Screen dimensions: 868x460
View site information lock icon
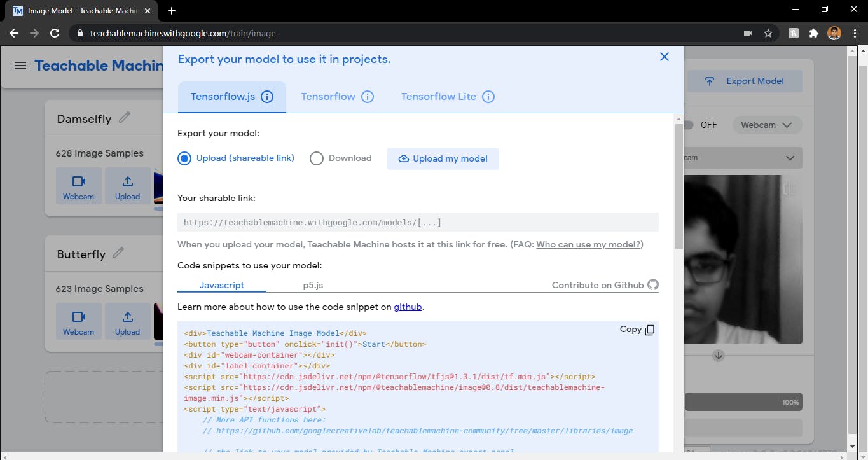[x=79, y=33]
